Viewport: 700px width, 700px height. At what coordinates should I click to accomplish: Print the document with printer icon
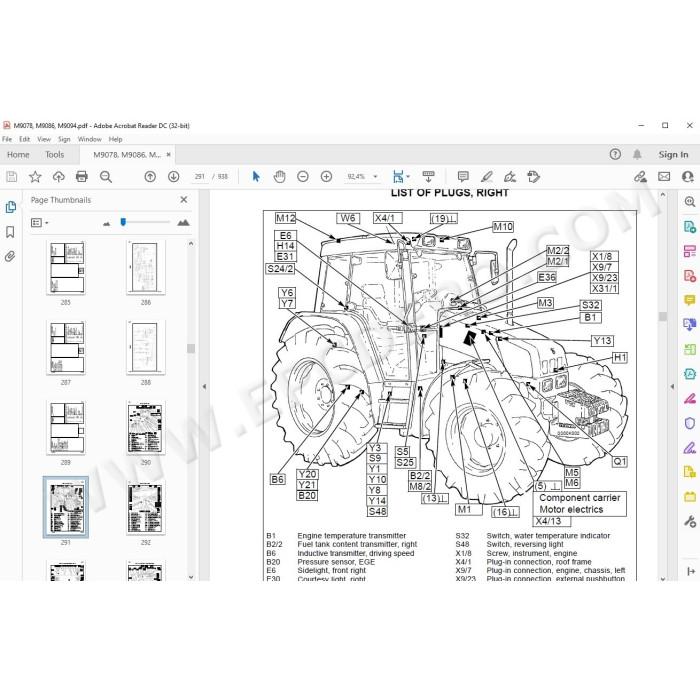pyautogui.click(x=82, y=177)
